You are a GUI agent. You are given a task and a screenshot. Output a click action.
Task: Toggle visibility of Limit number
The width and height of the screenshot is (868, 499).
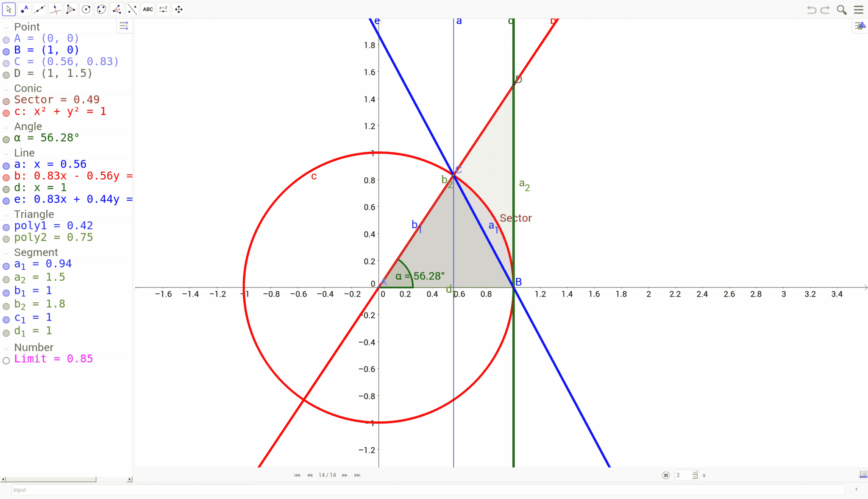coord(6,360)
